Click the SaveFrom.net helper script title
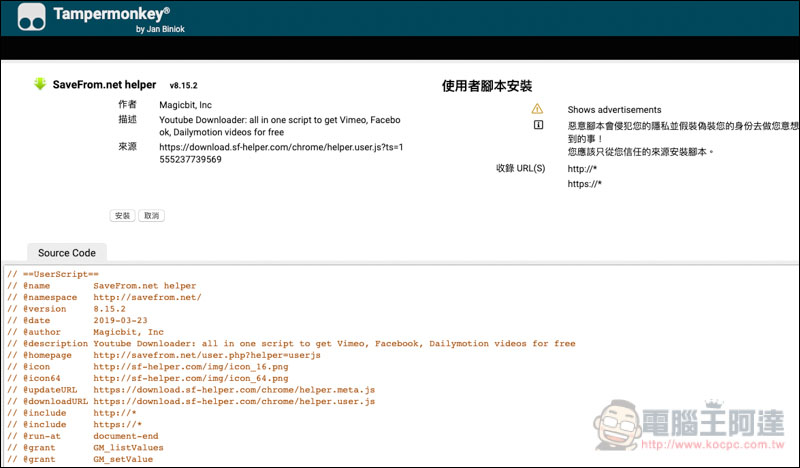The image size is (800, 468). [x=103, y=85]
